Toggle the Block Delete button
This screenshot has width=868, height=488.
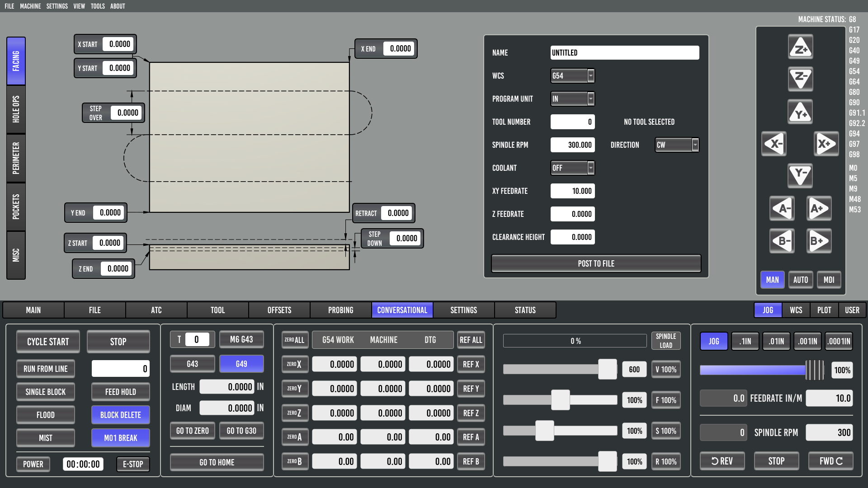(120, 415)
